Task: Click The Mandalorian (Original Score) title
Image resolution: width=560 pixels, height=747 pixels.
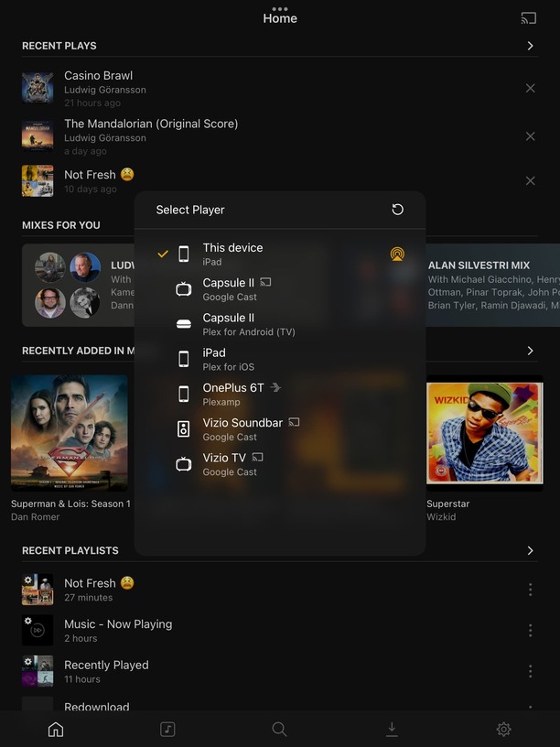Action: click(151, 124)
